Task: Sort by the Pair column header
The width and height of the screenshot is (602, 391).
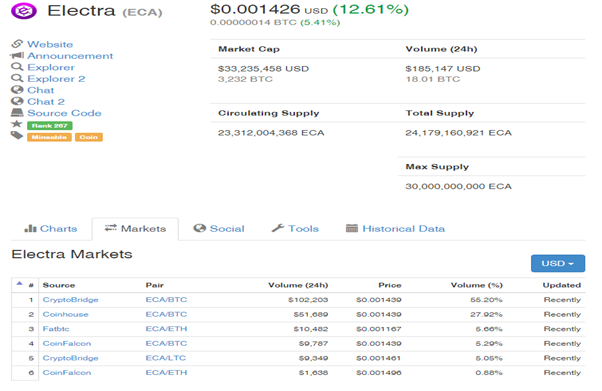Action: click(154, 285)
